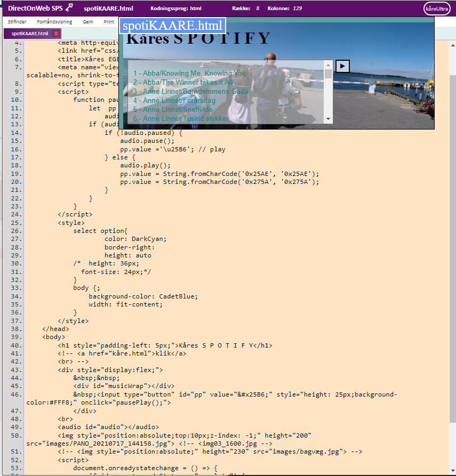Viewport: 456px width, 476px height.
Task: Click the song list scroll-up arrow
Action: pos(328,64)
